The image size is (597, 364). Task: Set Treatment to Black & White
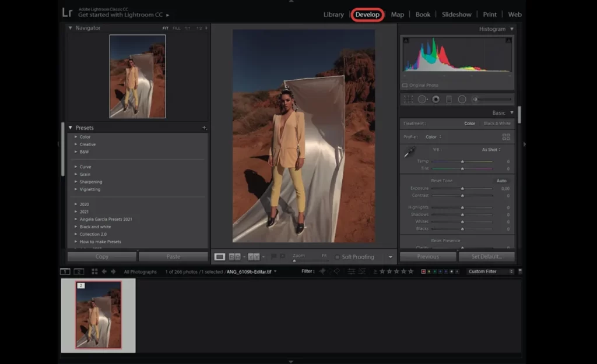click(497, 123)
